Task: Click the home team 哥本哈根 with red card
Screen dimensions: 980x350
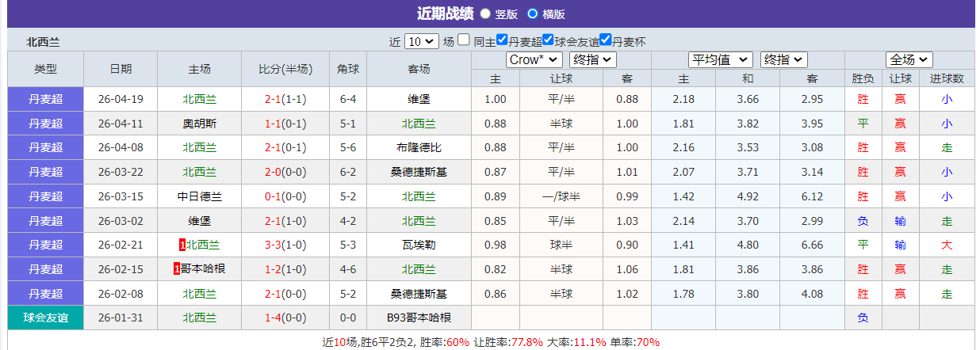Action: [x=204, y=269]
